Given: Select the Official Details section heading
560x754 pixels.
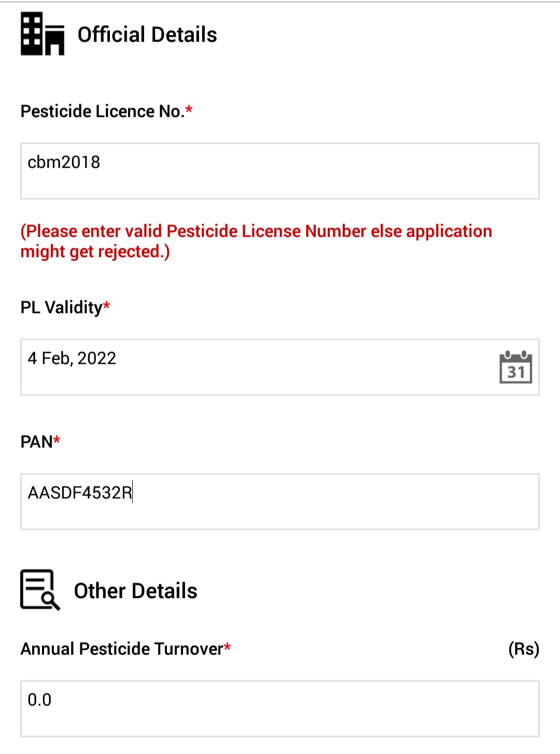Looking at the screenshot, I should click(147, 35).
